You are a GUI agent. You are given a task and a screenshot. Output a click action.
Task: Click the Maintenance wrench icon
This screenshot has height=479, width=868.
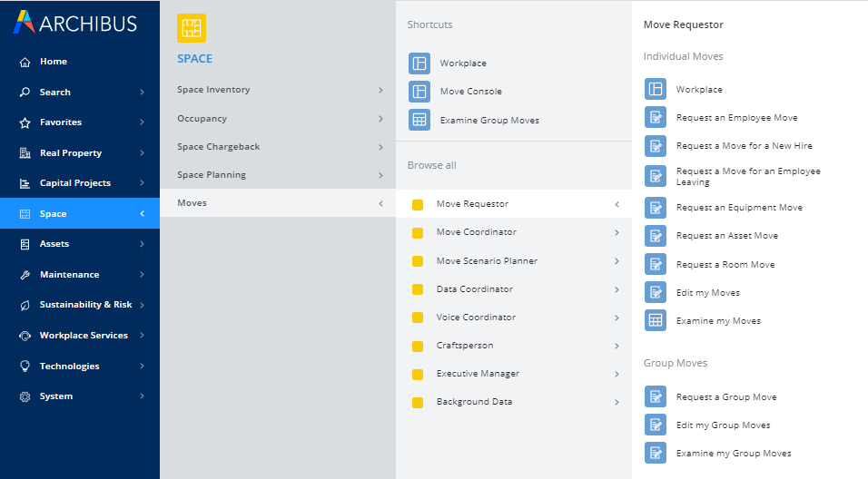(25, 274)
